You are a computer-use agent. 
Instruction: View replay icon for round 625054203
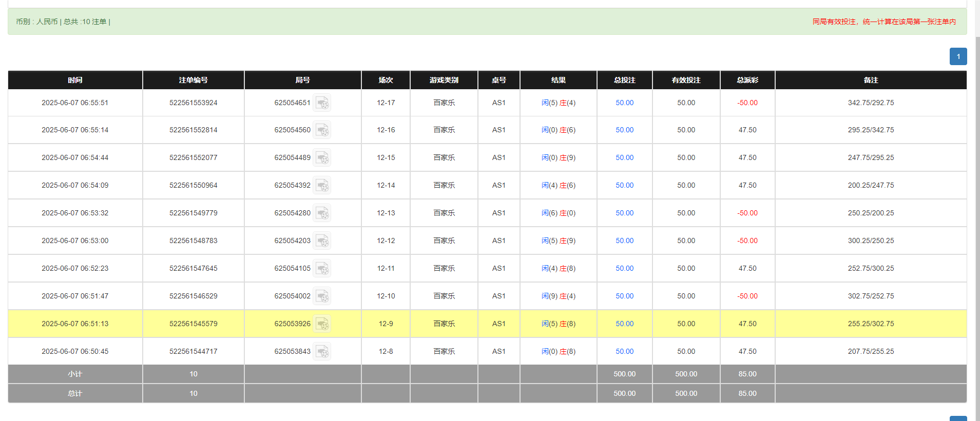[322, 241]
